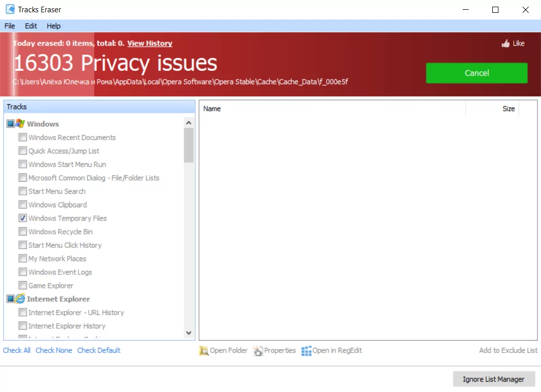Click the Tracks Eraser app icon in title bar

[10, 9]
